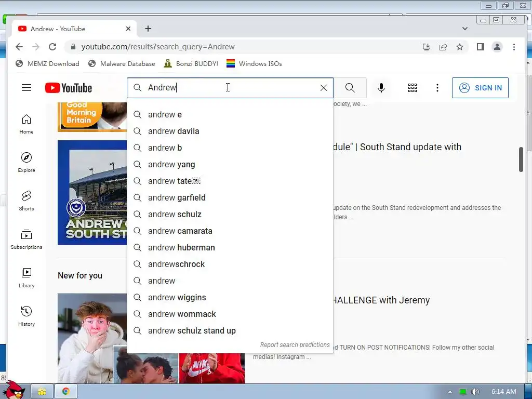Screen dimensions: 532x399
Task: Reload the YouTube page
Action: point(52,47)
